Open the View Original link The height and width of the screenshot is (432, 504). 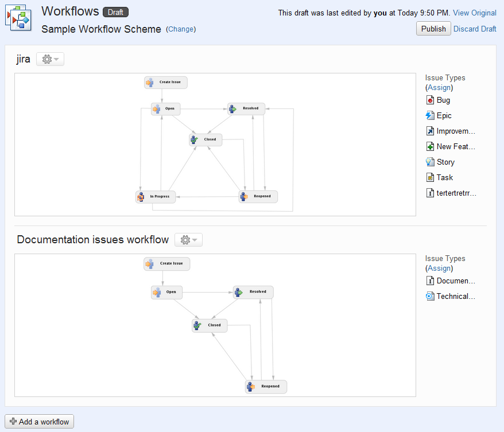pos(474,13)
